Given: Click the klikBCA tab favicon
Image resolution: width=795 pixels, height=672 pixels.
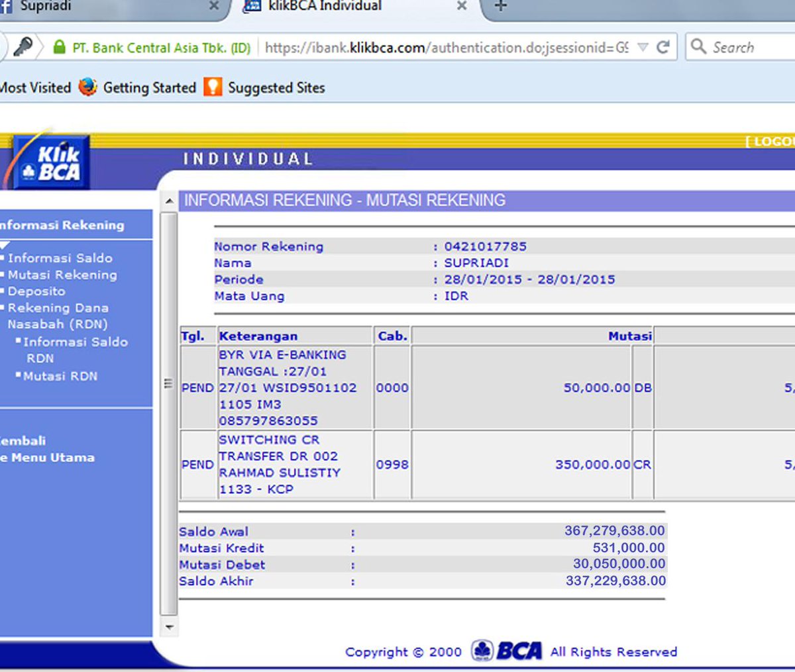Looking at the screenshot, I should (252, 6).
